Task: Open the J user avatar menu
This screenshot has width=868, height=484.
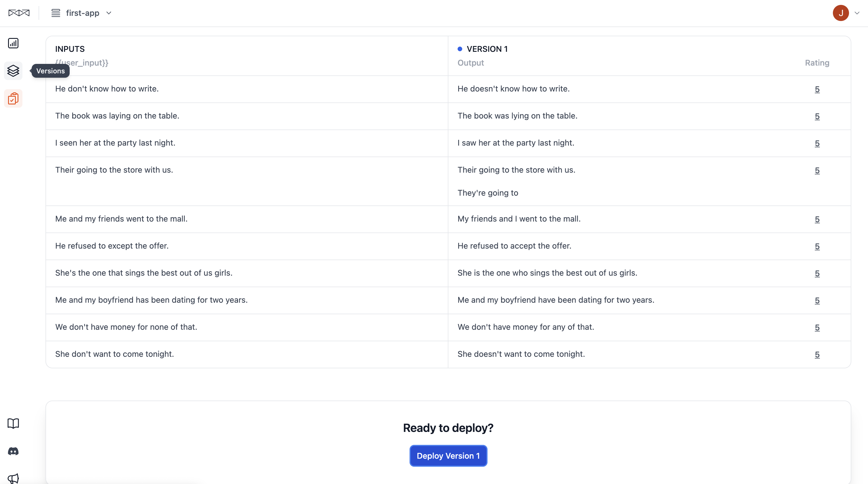Action: [x=841, y=13]
